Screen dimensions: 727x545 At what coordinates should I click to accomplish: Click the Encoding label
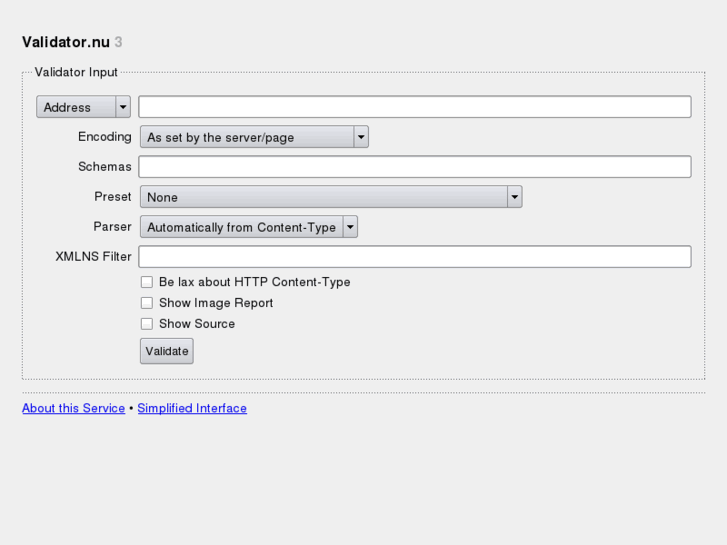(104, 137)
